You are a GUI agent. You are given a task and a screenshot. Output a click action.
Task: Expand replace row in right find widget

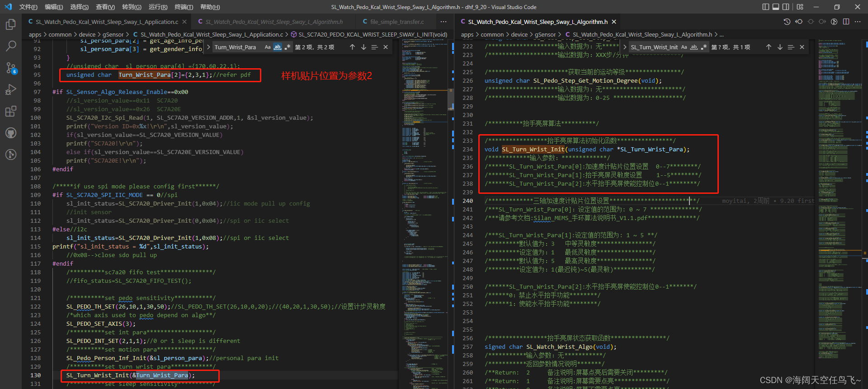point(625,47)
